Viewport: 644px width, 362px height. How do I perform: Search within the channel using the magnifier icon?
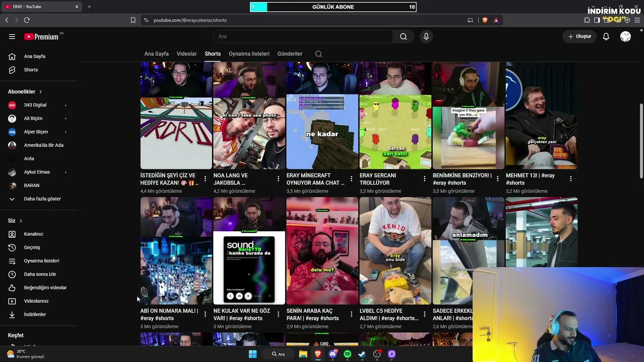tap(318, 54)
